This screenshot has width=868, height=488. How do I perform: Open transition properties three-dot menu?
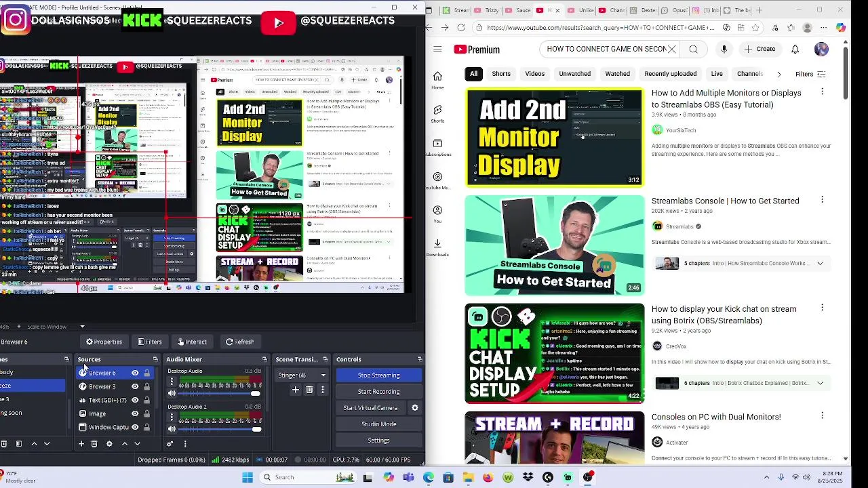[x=323, y=390]
